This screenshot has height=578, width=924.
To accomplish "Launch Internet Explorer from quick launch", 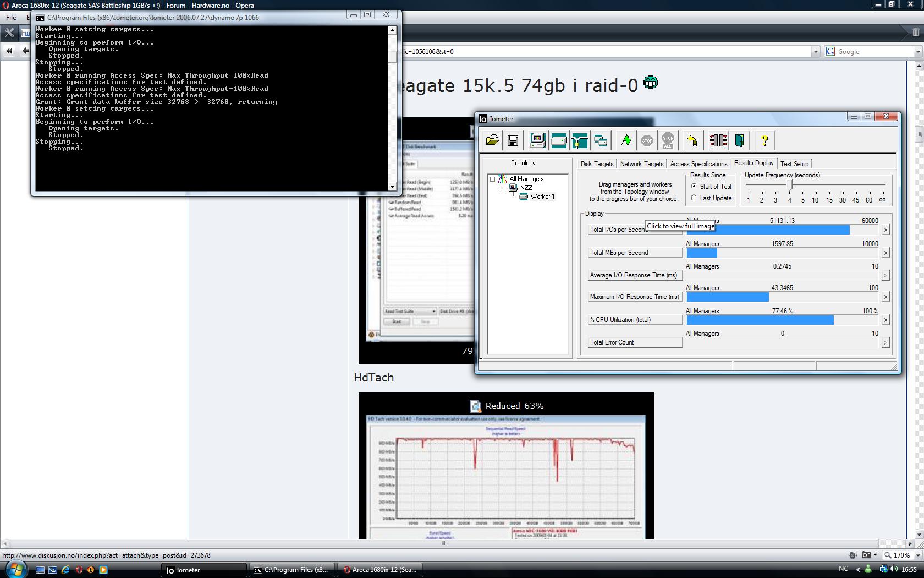I will 65,570.
